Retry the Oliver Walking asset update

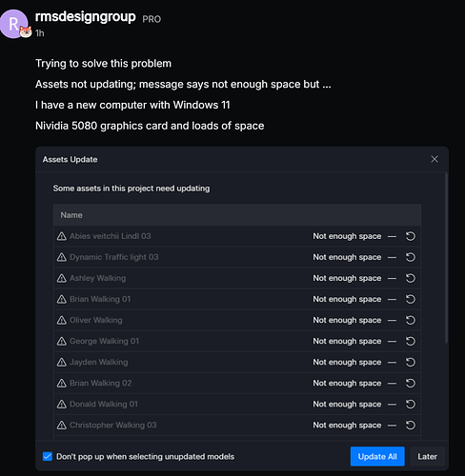pyautogui.click(x=411, y=320)
